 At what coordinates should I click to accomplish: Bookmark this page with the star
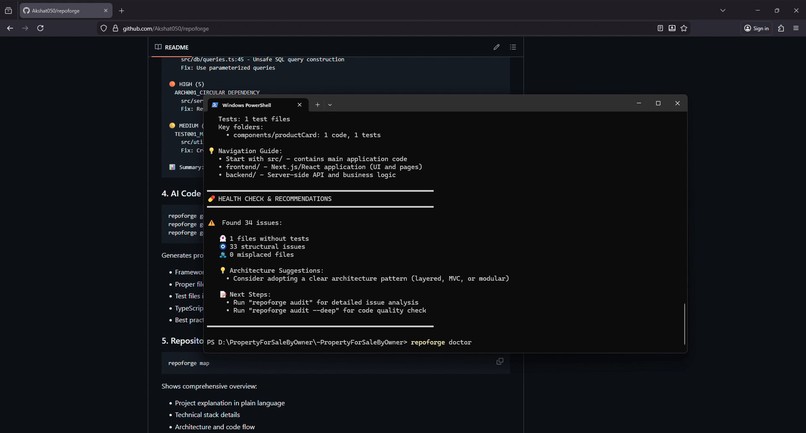click(684, 28)
